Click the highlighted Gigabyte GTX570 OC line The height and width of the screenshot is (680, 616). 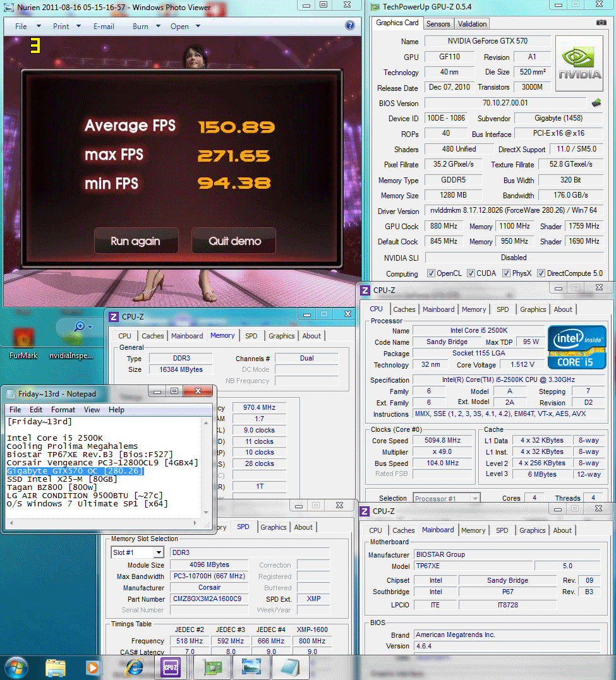tap(75, 471)
